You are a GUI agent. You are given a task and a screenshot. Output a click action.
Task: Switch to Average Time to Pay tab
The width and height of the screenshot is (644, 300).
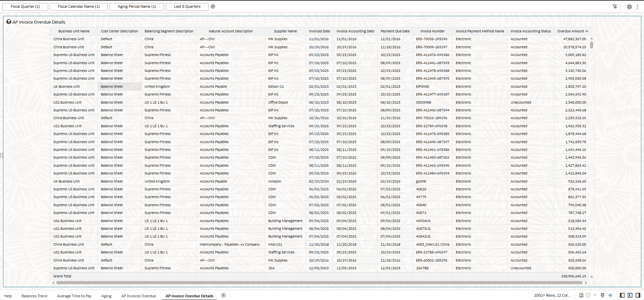tap(74, 296)
